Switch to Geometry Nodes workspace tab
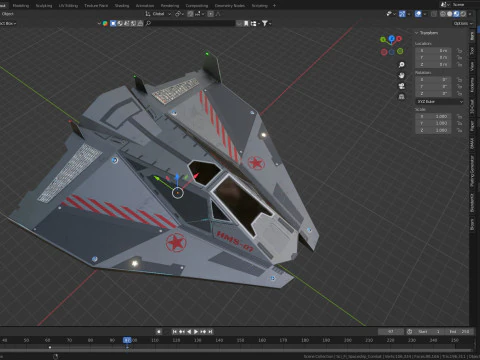 click(x=230, y=6)
